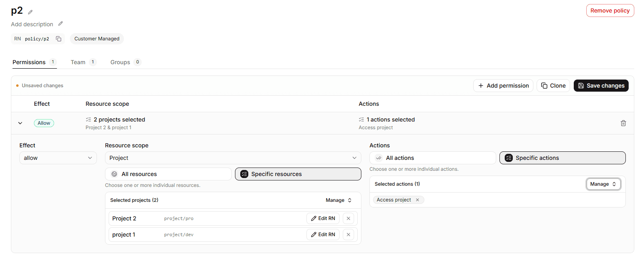Collapse the Allow permission row chevron
Screen dimensions: 644x262
click(x=20, y=123)
